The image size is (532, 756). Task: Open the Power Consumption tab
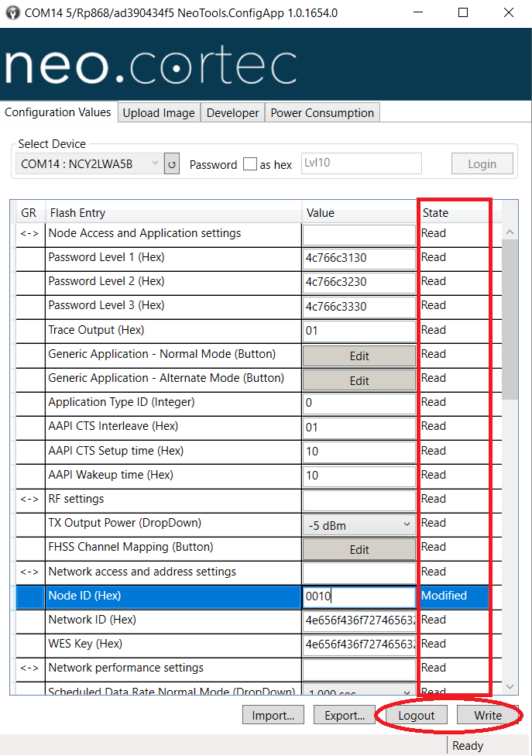coord(322,113)
